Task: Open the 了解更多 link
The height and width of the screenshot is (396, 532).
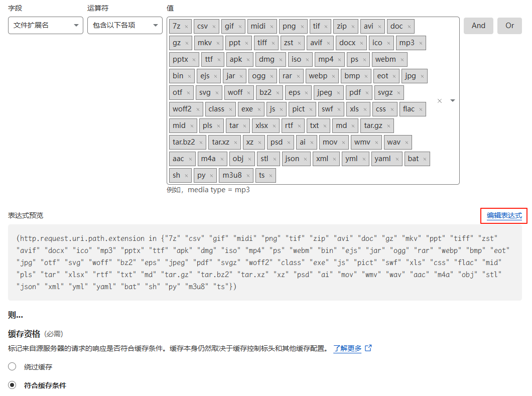Action: coord(347,348)
